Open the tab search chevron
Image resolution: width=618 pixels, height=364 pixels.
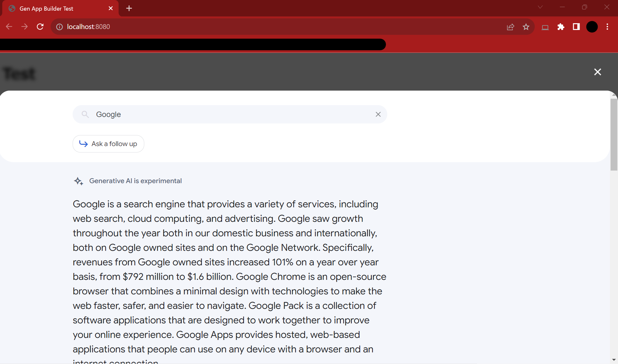click(540, 7)
